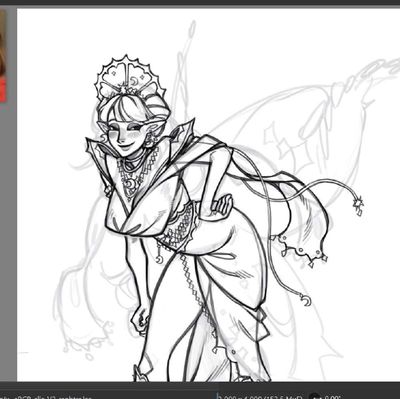Click the color profile and file name label
400x399 pixels.
(x=47, y=397)
